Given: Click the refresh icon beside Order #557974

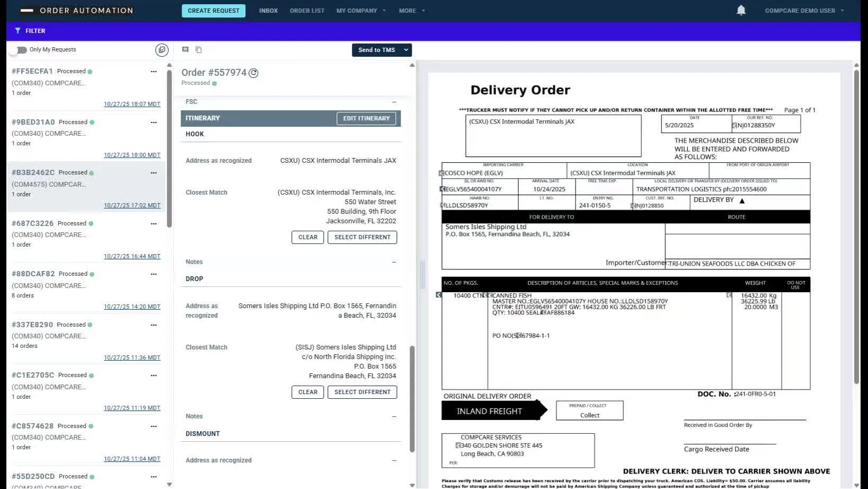Looking at the screenshot, I should (x=253, y=73).
